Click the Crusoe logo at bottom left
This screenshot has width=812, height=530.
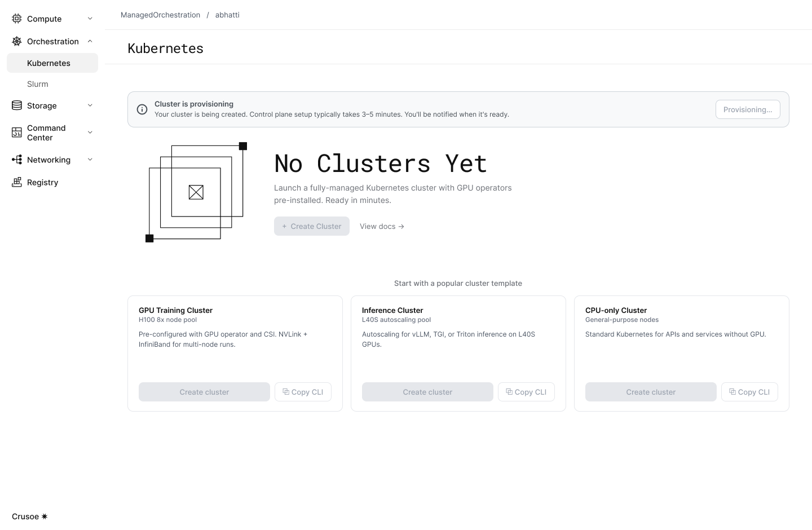click(29, 516)
